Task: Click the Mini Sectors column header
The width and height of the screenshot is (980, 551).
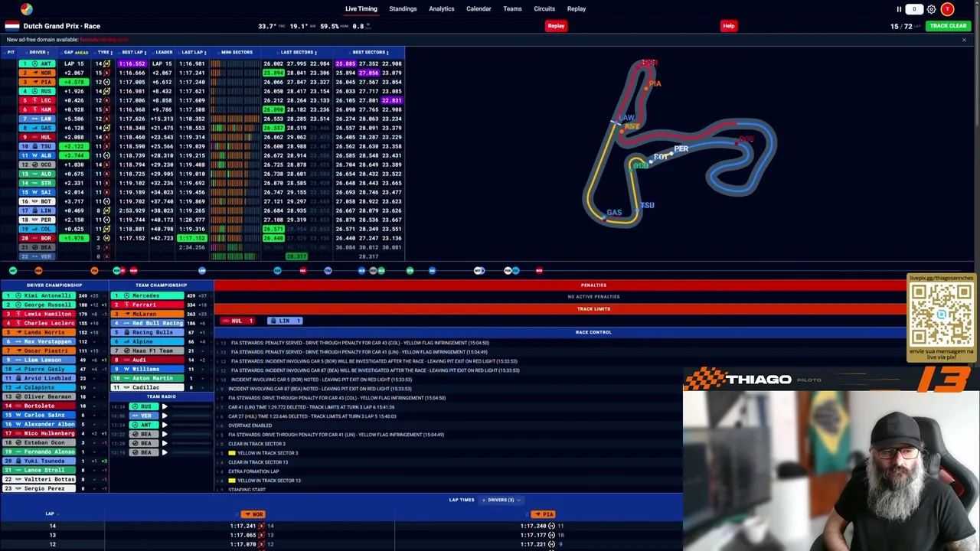Action: (x=237, y=52)
